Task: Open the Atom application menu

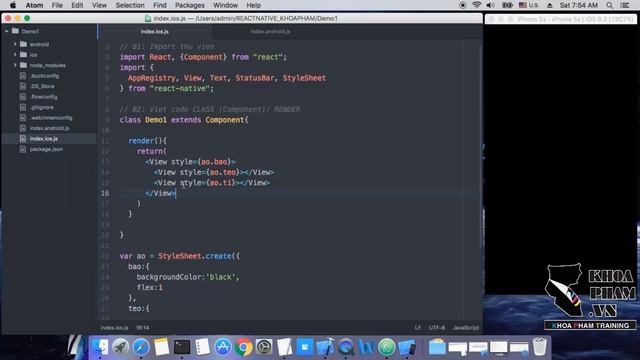Action: pos(34,5)
